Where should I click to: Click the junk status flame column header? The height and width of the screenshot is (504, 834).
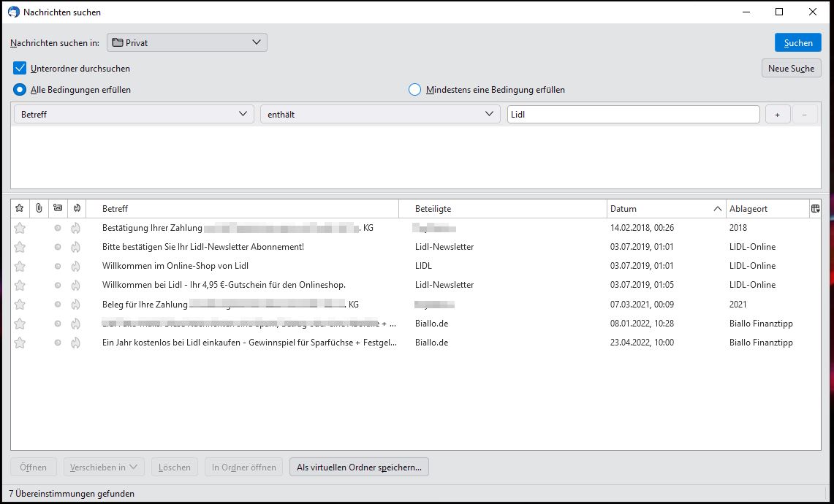click(76, 209)
